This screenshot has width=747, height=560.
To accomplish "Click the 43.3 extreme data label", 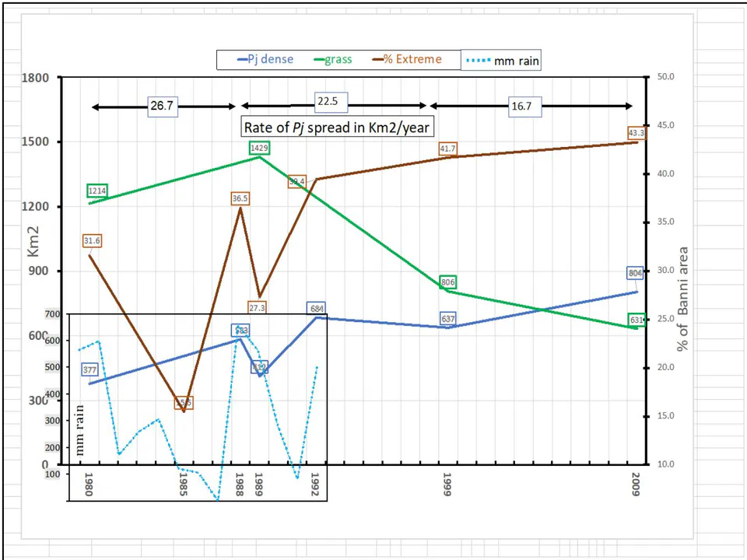I will coord(637,133).
